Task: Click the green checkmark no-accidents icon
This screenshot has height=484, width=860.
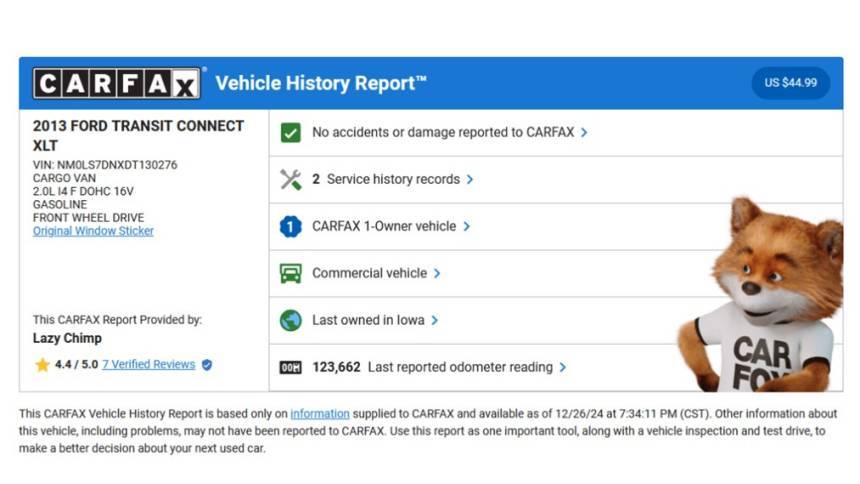Action: click(291, 132)
